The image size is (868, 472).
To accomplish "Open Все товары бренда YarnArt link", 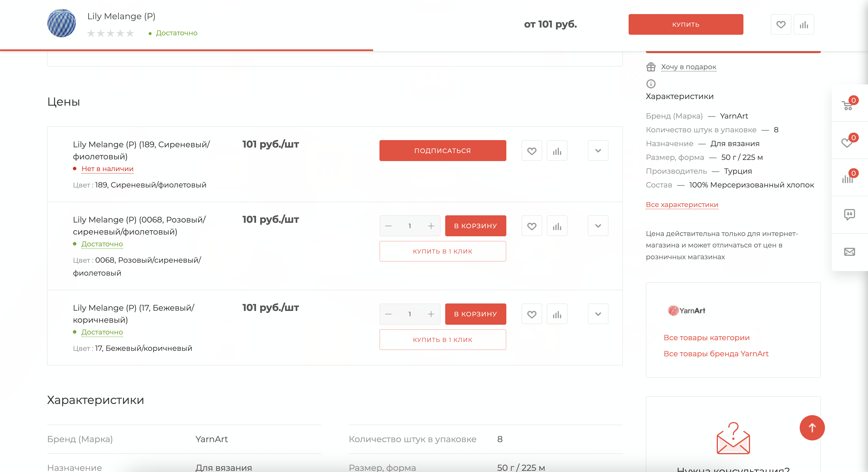I will pos(716,354).
